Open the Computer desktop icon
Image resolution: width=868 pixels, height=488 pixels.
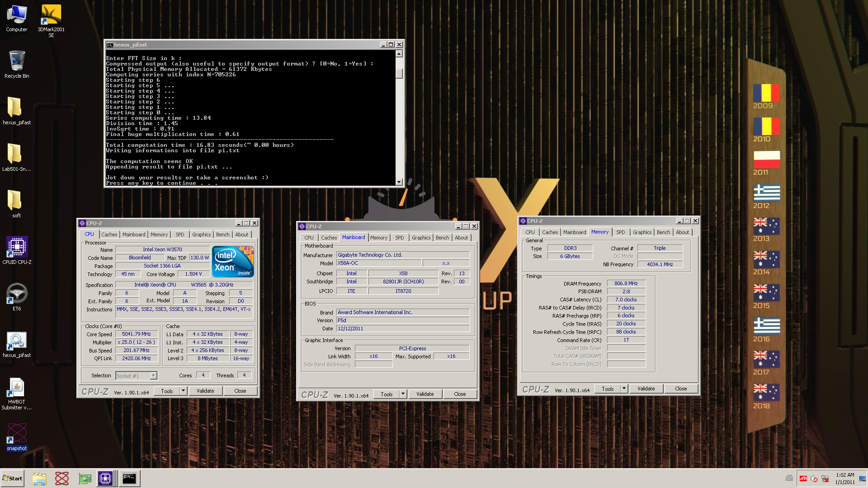[x=17, y=18]
